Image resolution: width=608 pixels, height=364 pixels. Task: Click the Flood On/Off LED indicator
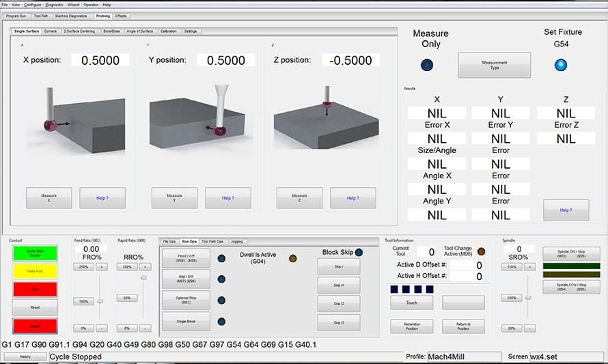click(221, 258)
